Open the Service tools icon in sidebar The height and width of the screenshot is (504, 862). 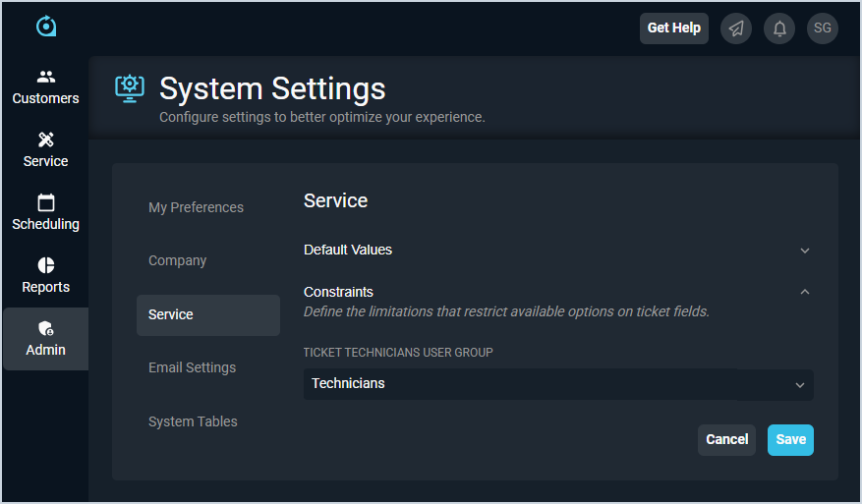tap(46, 140)
